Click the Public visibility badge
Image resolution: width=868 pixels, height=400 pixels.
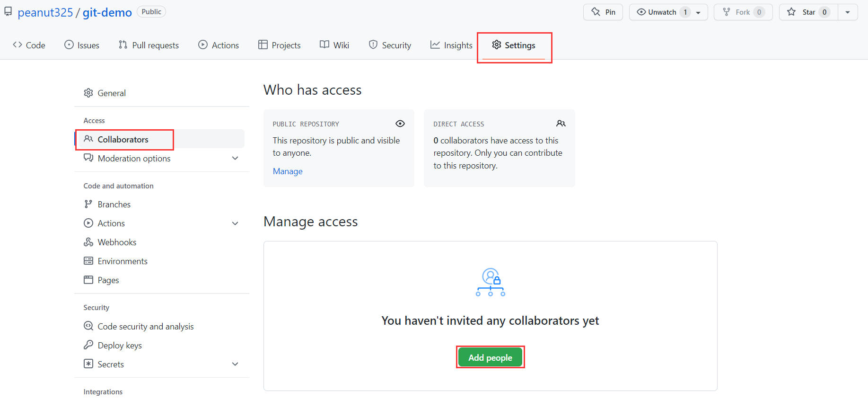click(x=151, y=12)
